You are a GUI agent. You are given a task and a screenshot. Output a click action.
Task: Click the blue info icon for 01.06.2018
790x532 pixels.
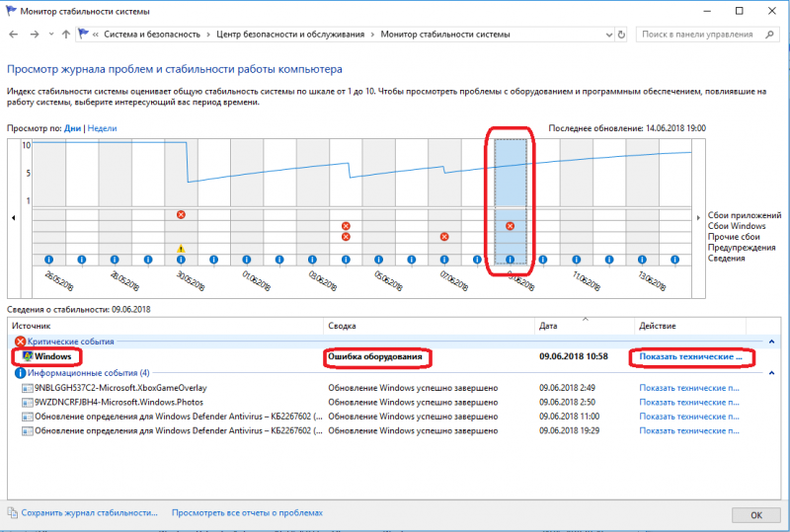click(x=247, y=260)
